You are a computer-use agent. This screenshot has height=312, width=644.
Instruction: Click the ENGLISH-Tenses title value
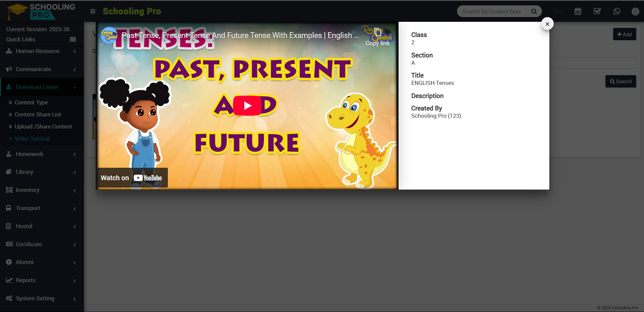[432, 83]
